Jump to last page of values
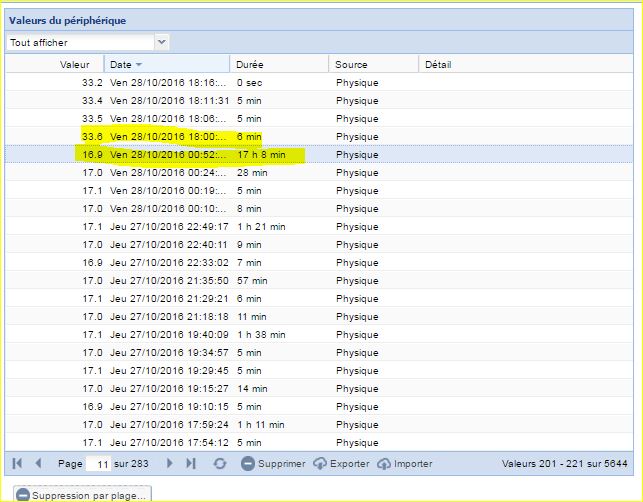This screenshot has height=502, width=643. (190, 464)
